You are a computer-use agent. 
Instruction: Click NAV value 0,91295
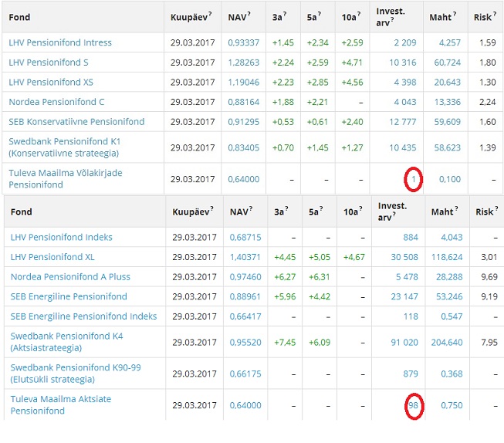(244, 121)
